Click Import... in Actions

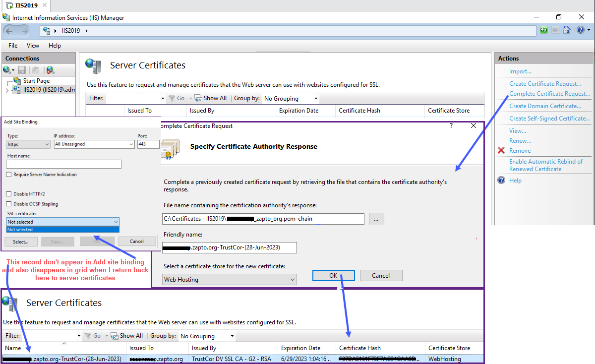520,71
